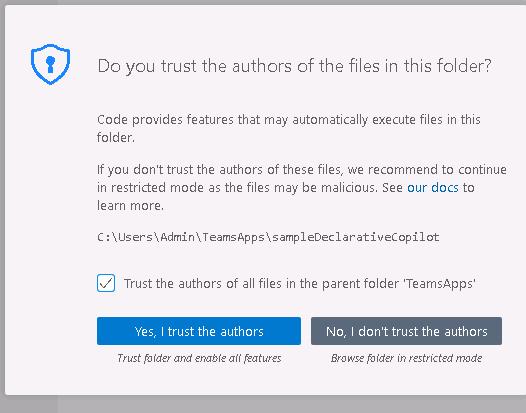Screen dimensions: 526x413
Task: Click 'Yes, I trust the authors' button
Action: 199,331
